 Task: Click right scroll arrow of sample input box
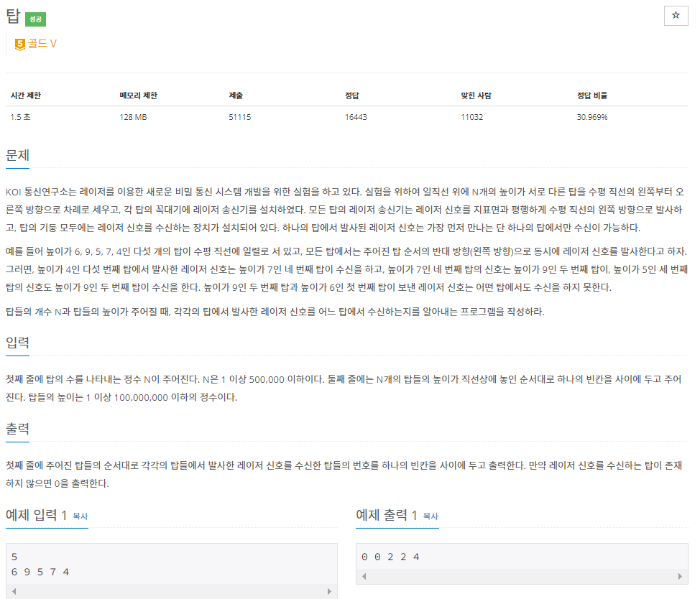coord(329,591)
